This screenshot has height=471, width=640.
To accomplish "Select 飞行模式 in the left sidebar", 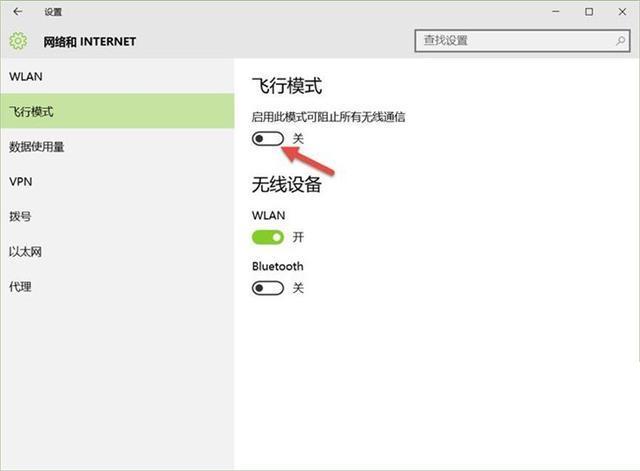I will pos(31,112).
